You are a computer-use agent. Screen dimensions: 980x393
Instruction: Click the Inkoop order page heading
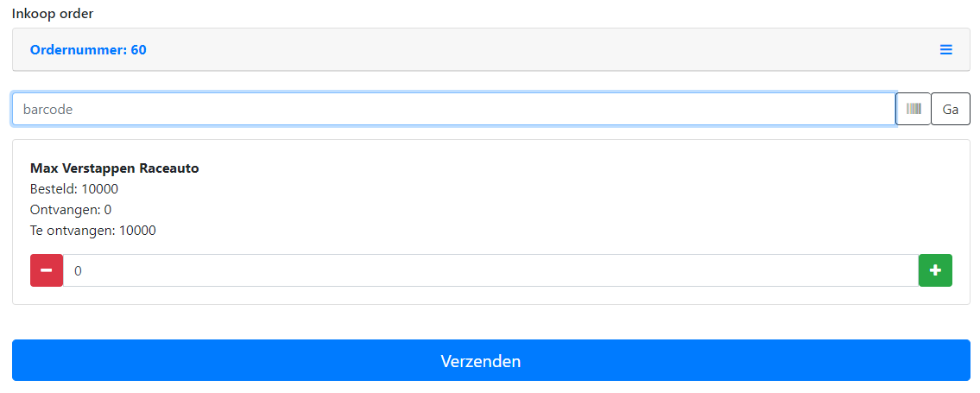(x=53, y=13)
